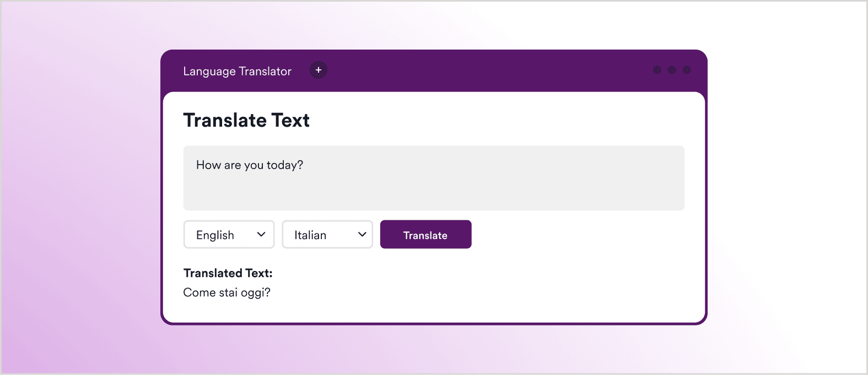This screenshot has width=868, height=375.
Task: Select the Language Translator tab title
Action: coord(237,71)
